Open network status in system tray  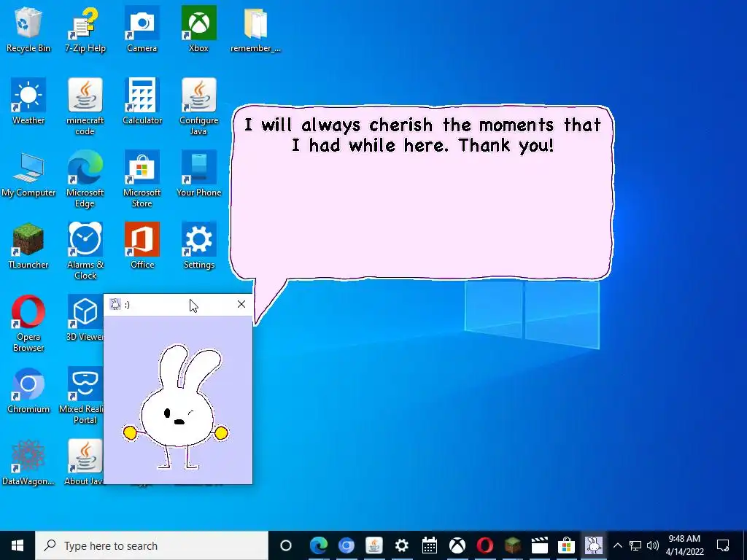coord(635,545)
